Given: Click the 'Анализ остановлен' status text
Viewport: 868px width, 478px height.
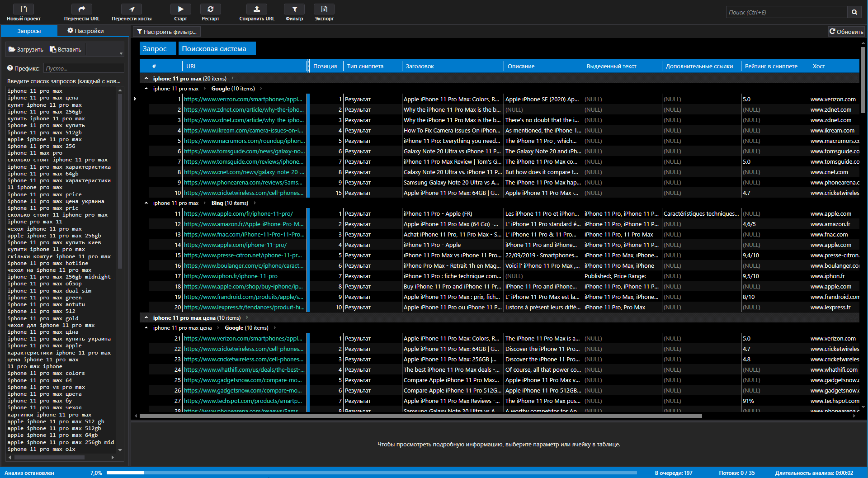Looking at the screenshot, I should (x=29, y=473).
